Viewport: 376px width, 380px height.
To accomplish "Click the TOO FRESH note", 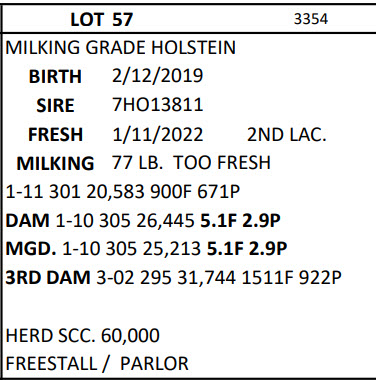I will tap(222, 163).
